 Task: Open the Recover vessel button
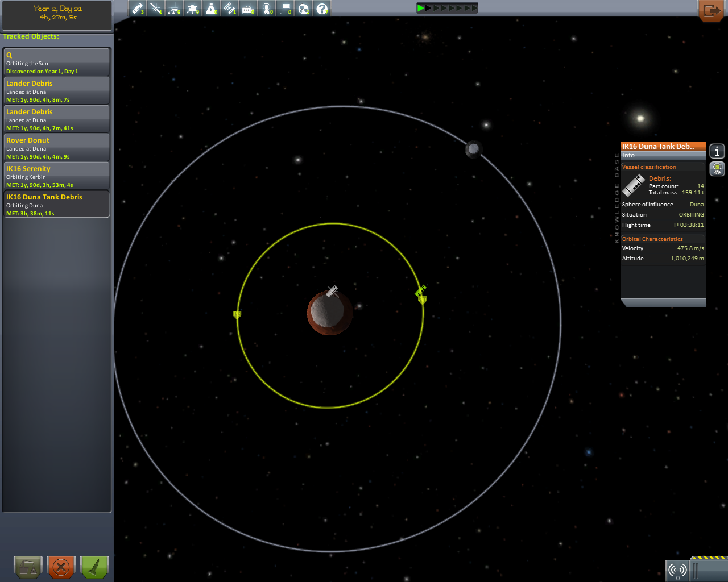pos(28,567)
